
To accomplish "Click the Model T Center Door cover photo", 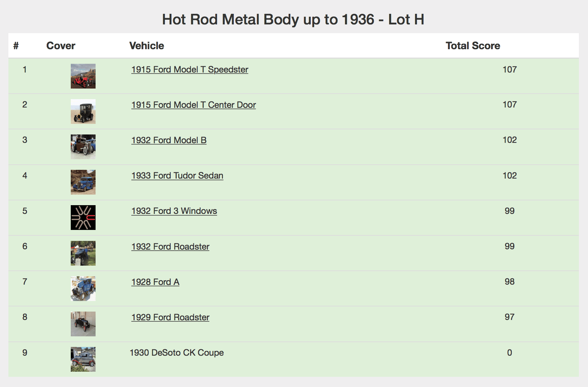I will tap(83, 112).
